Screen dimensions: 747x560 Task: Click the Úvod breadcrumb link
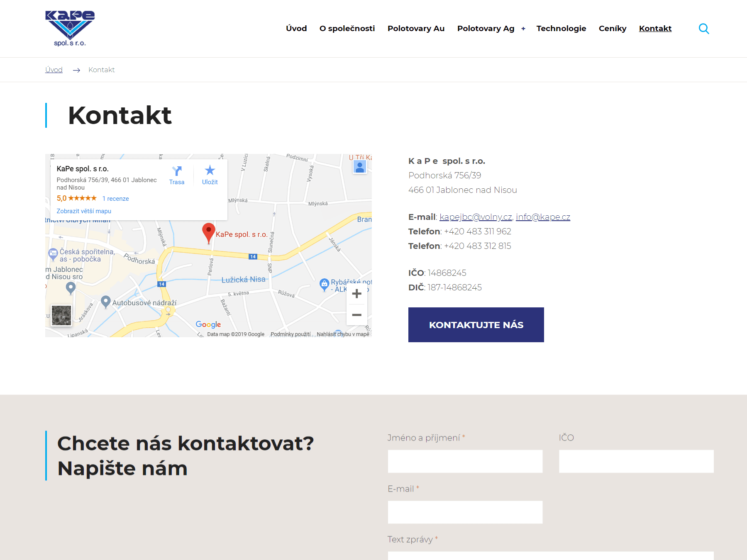pos(54,70)
